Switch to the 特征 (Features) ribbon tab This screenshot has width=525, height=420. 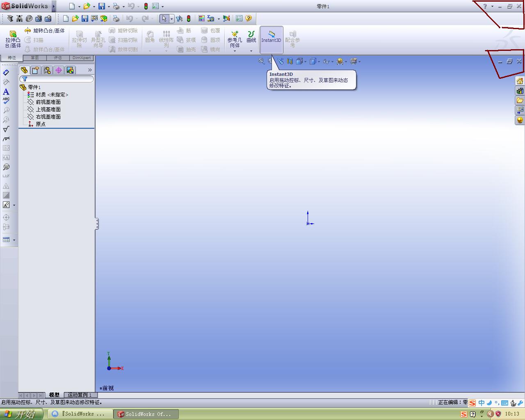(12, 58)
